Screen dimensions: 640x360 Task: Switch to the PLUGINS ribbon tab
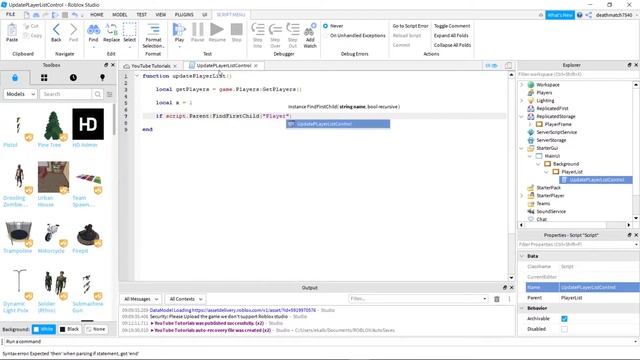click(x=184, y=15)
